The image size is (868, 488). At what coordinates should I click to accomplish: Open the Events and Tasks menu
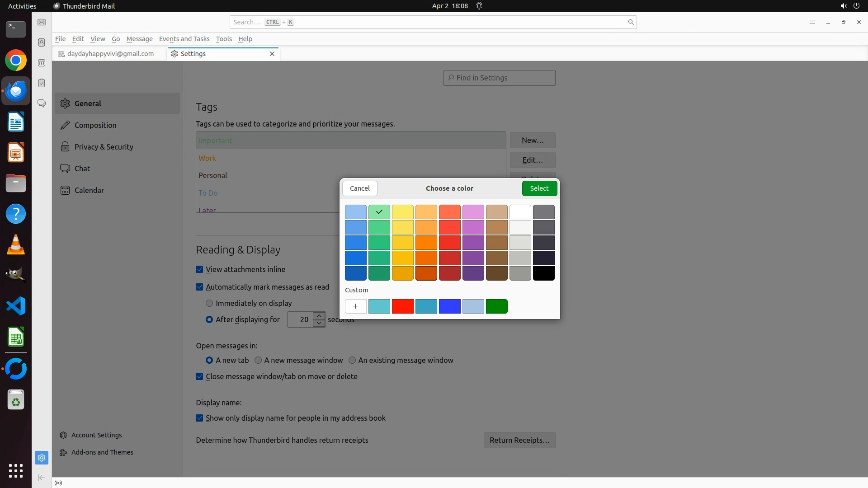coord(184,39)
